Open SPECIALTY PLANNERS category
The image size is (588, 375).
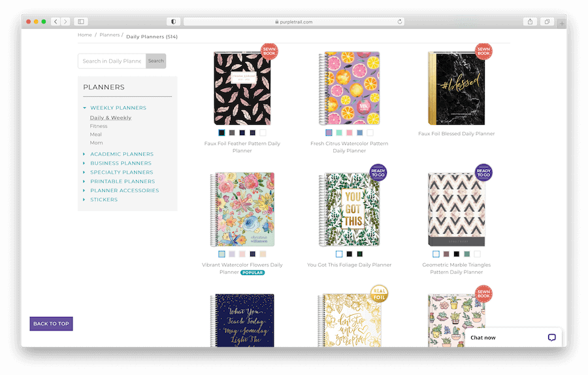[122, 172]
